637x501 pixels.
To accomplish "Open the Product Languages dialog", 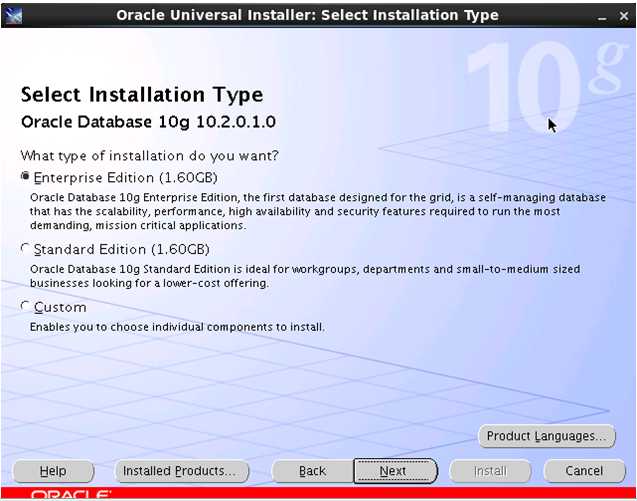I will pos(546,436).
